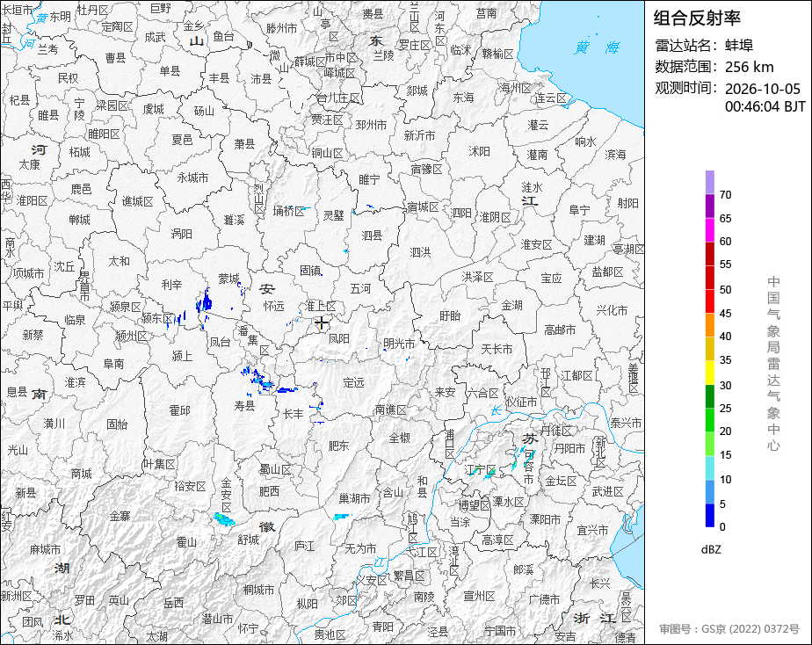Click the 怀远 county label

point(273,306)
